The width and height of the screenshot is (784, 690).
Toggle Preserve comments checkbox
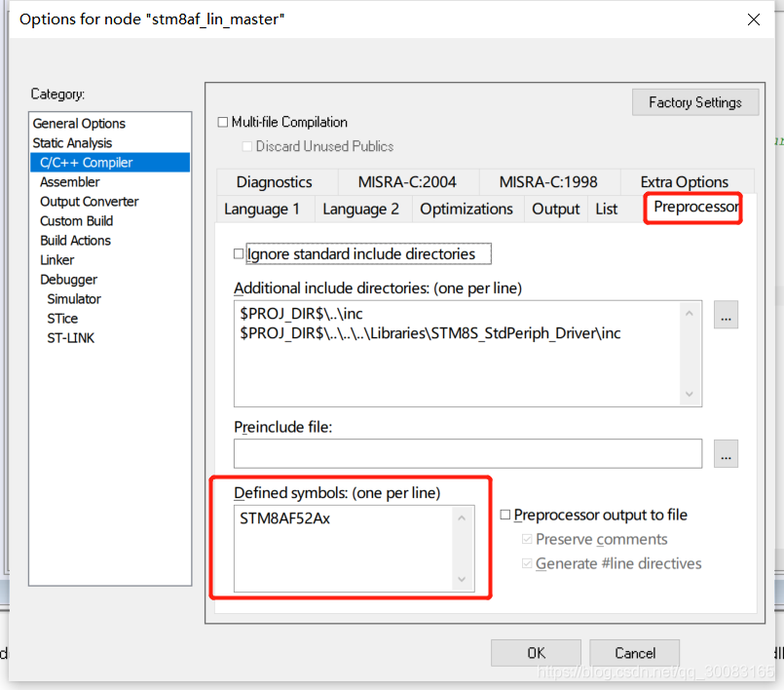(x=527, y=539)
